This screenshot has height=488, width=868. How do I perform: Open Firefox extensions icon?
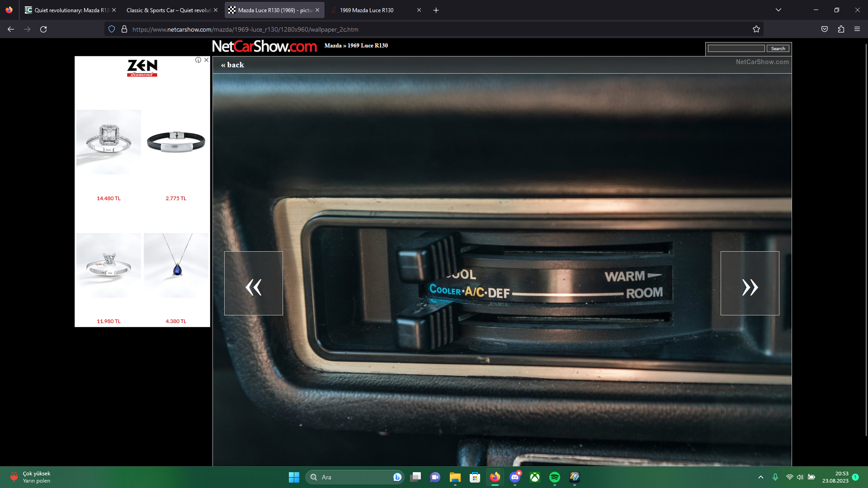pyautogui.click(x=841, y=29)
